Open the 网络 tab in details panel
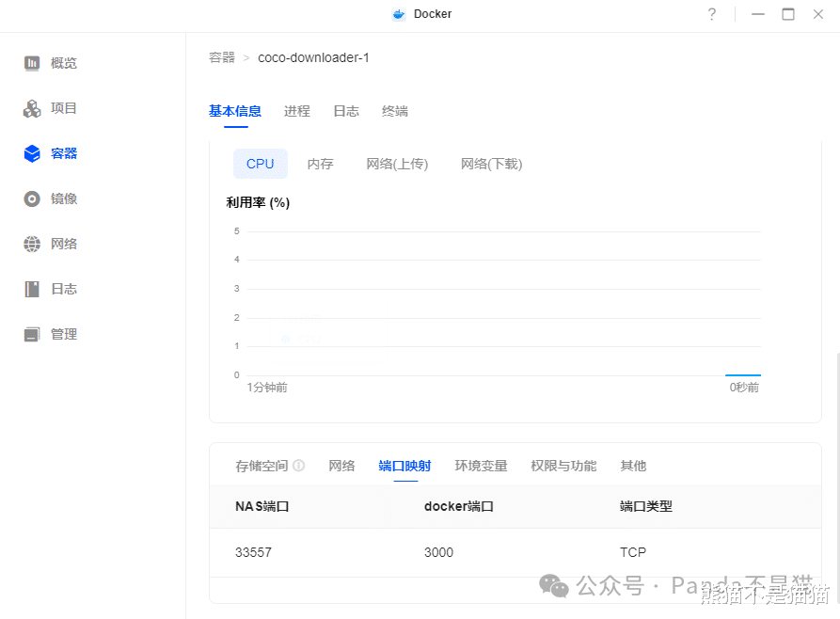Screen dimensions: 840x619 341,466
